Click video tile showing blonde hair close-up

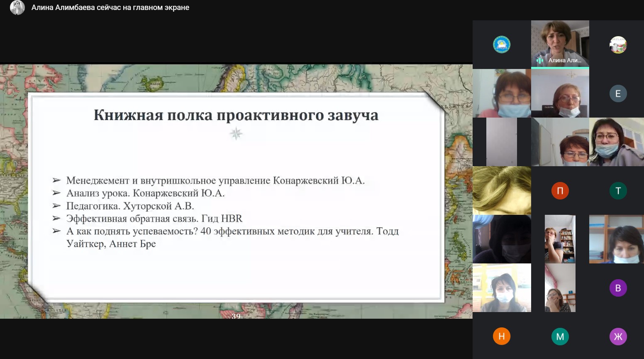click(502, 191)
